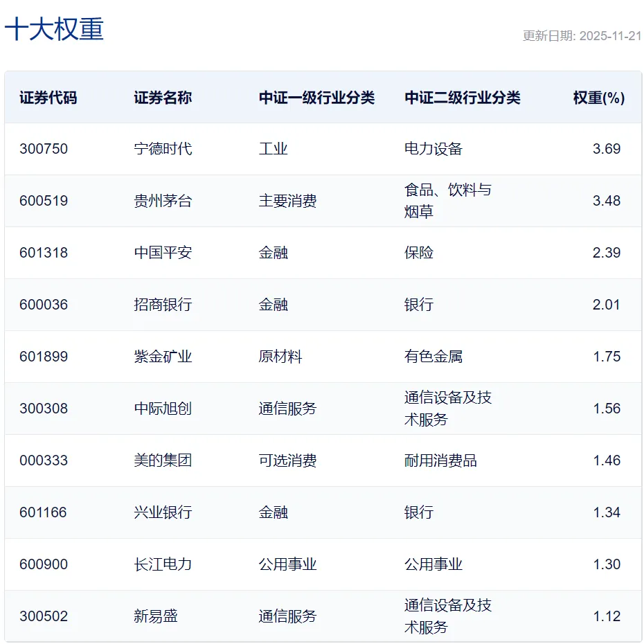Select 美的集团 security name

pyautogui.click(x=163, y=460)
